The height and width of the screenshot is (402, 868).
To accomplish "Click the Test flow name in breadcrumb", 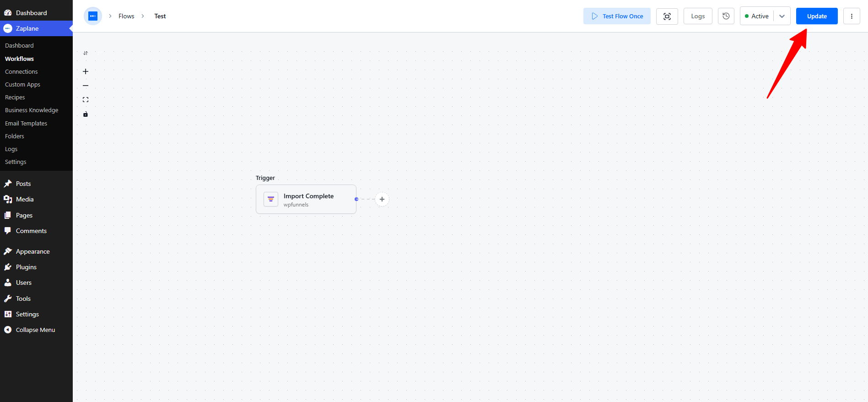I will [160, 16].
